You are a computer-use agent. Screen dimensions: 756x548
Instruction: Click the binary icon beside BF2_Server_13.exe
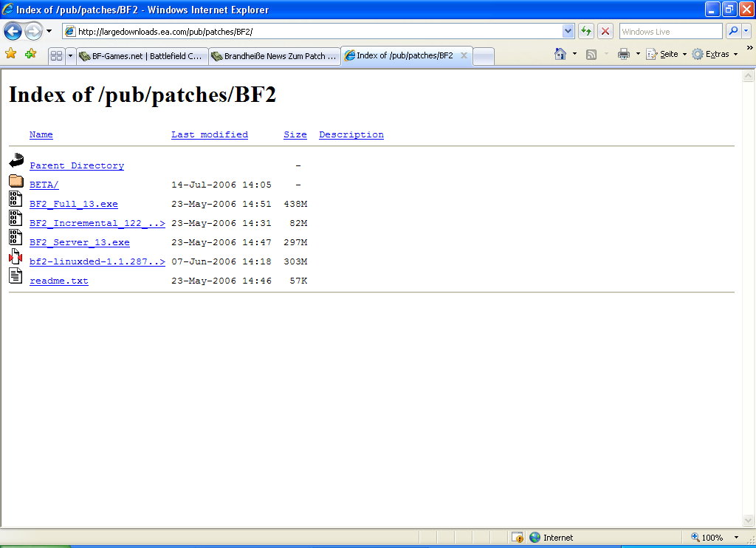tap(16, 237)
